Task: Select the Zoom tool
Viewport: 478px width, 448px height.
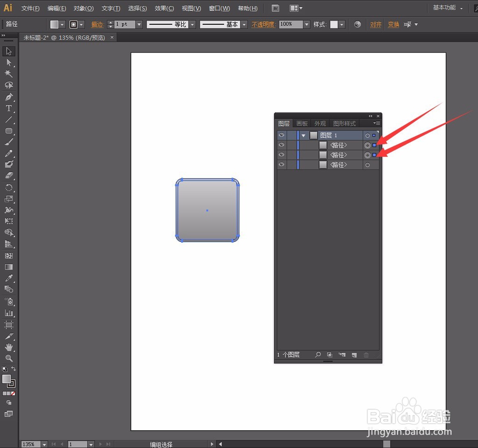Action: 9,359
